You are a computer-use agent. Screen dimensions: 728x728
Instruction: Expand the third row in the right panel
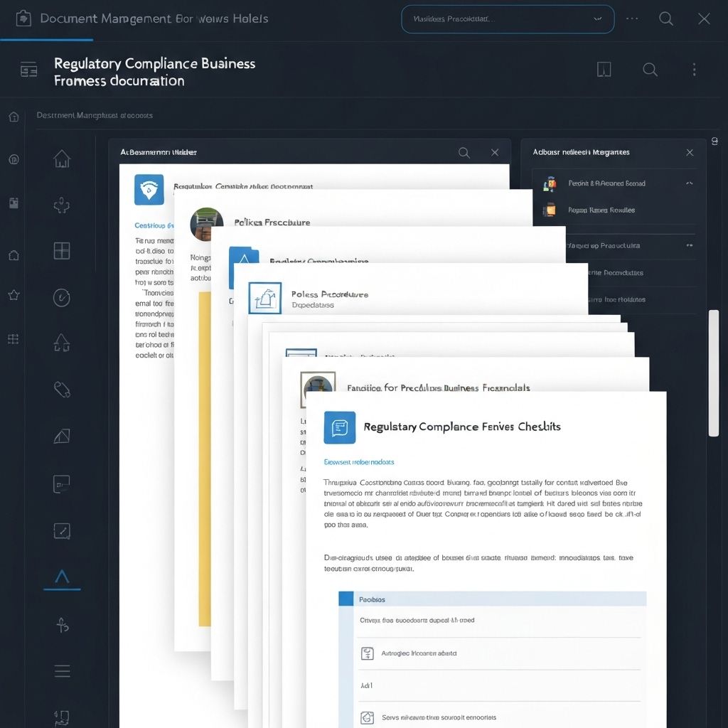point(688,245)
